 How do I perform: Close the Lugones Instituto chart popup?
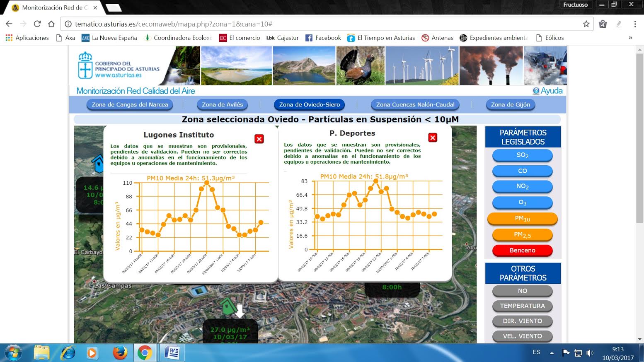click(x=259, y=139)
